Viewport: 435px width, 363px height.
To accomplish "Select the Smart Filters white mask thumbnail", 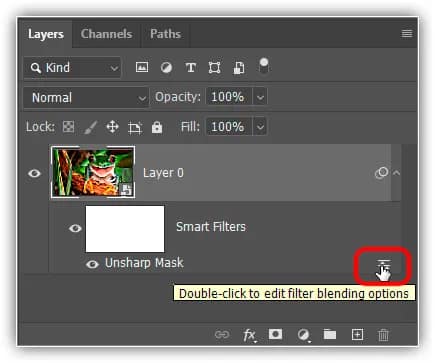I will point(125,229).
